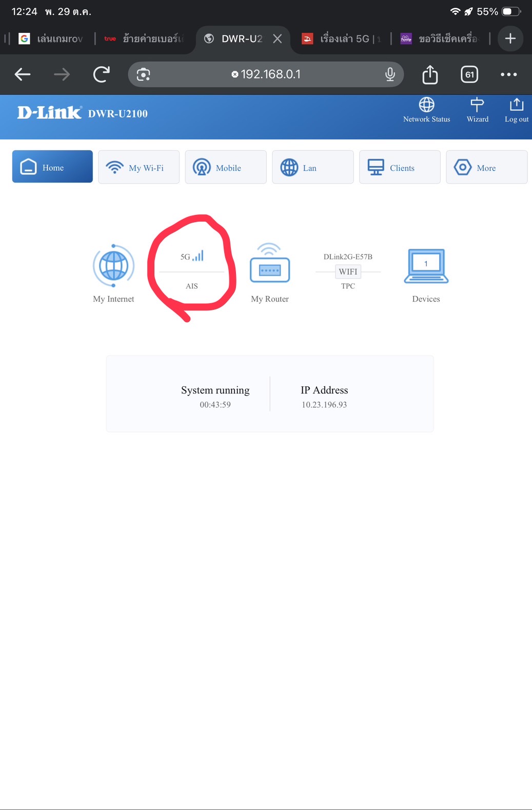Show the 61 open tabs switcher

pos(469,74)
